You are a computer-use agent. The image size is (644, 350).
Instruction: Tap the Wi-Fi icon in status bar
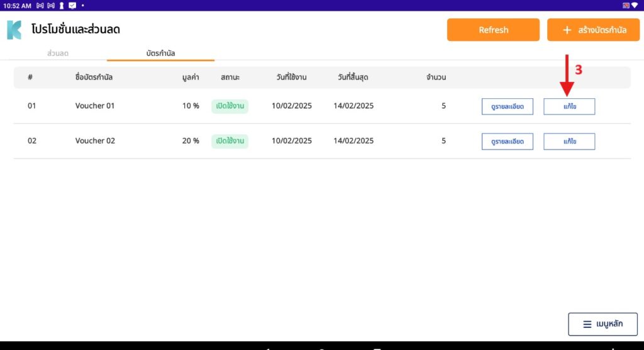[x=635, y=6]
